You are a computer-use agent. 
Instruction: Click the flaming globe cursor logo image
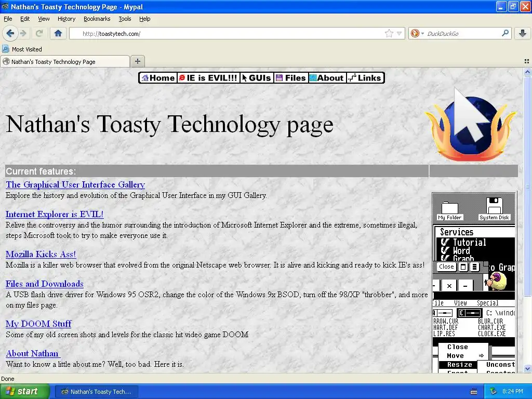(x=470, y=125)
